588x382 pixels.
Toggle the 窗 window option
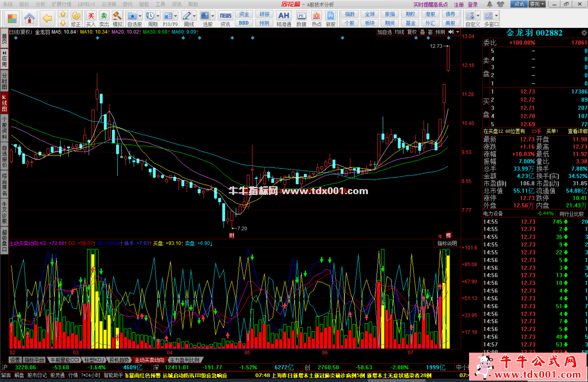pyautogui.click(x=430, y=32)
